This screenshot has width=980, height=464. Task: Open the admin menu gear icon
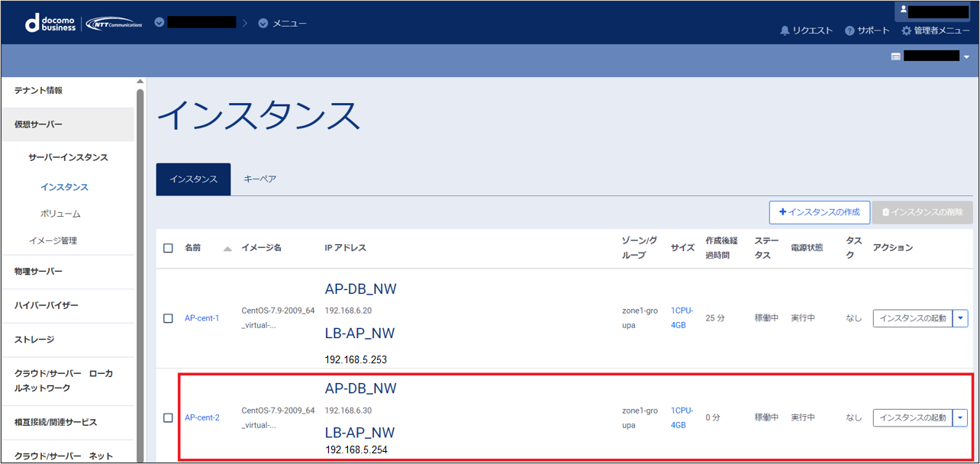[x=907, y=31]
